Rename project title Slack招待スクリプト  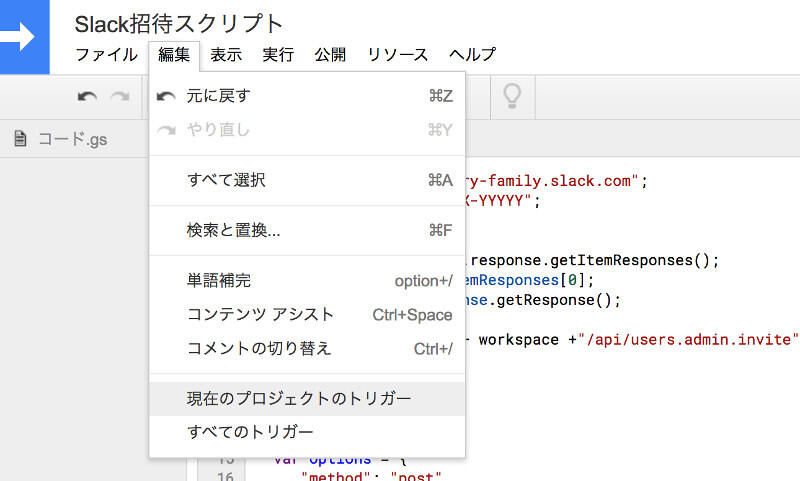pyautogui.click(x=180, y=24)
